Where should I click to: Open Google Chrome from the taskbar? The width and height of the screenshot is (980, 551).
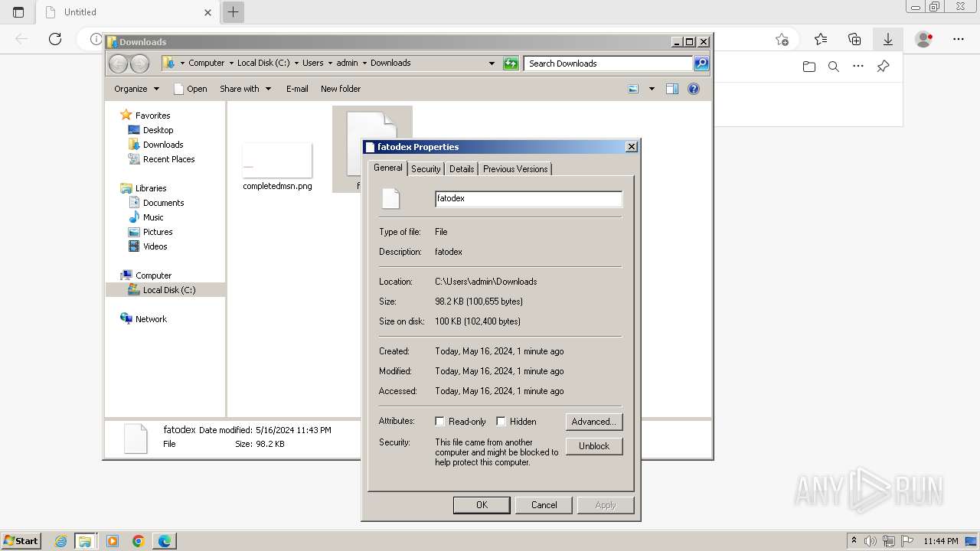[x=138, y=541]
